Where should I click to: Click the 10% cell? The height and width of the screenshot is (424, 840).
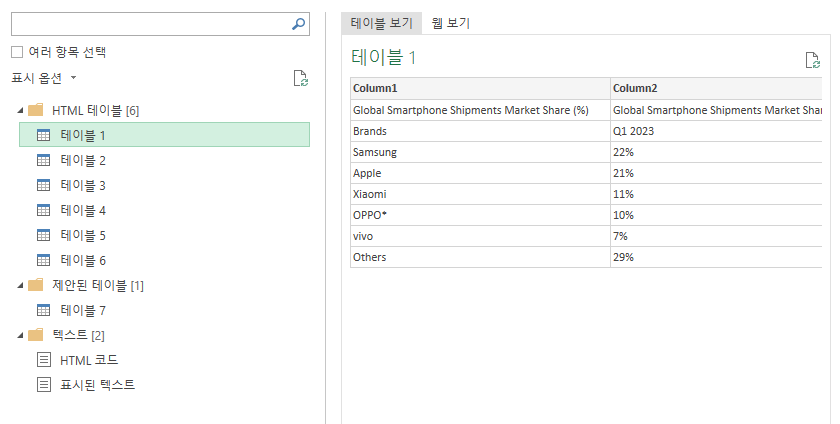(x=716, y=215)
